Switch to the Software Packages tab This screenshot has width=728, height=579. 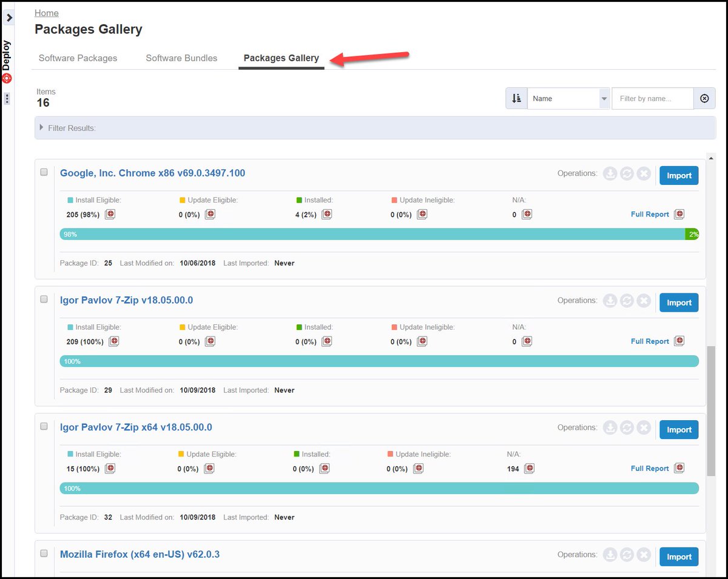78,58
